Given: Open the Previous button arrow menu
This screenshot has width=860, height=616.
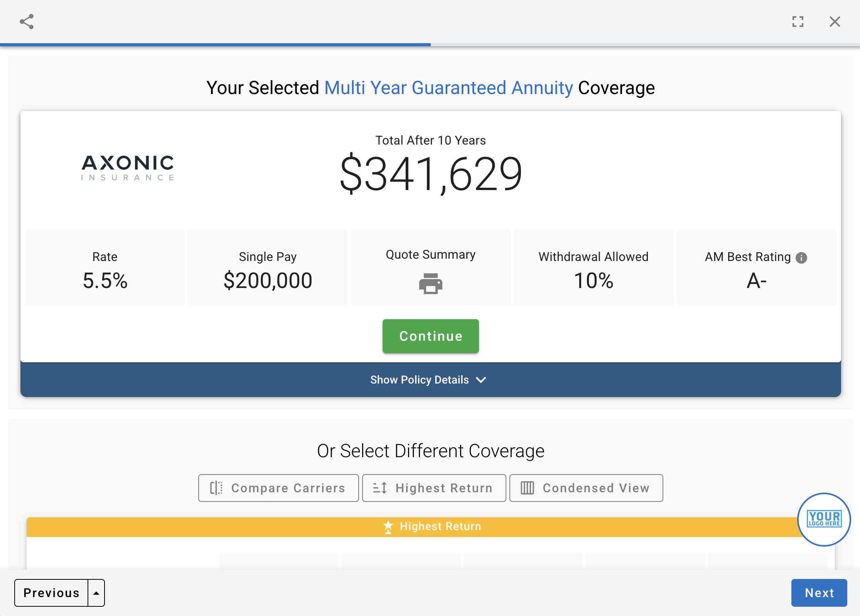Looking at the screenshot, I should [x=96, y=593].
